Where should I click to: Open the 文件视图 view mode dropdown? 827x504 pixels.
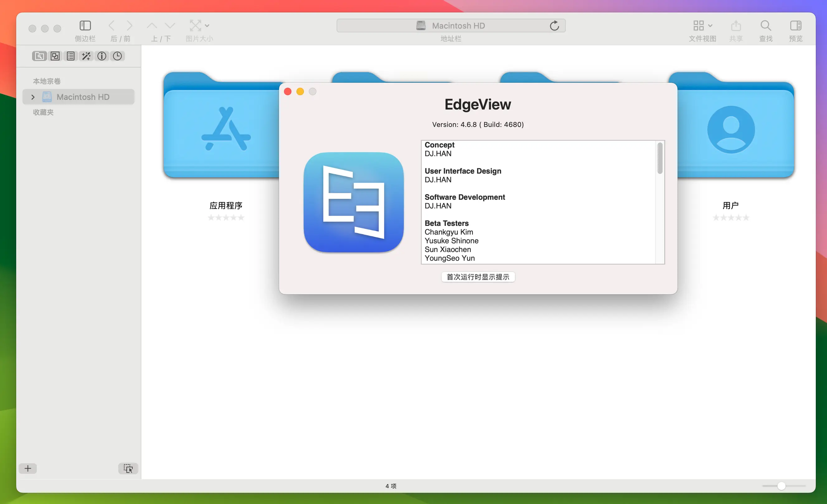pyautogui.click(x=702, y=26)
